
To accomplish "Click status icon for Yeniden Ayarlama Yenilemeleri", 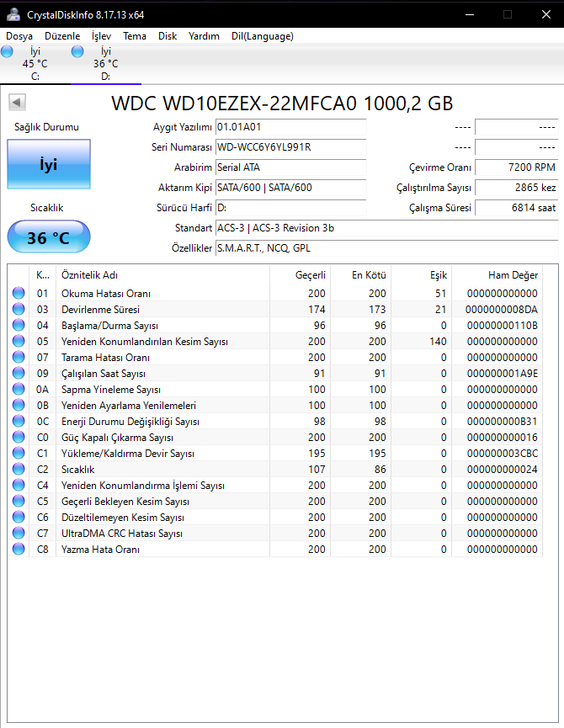I will point(19,406).
